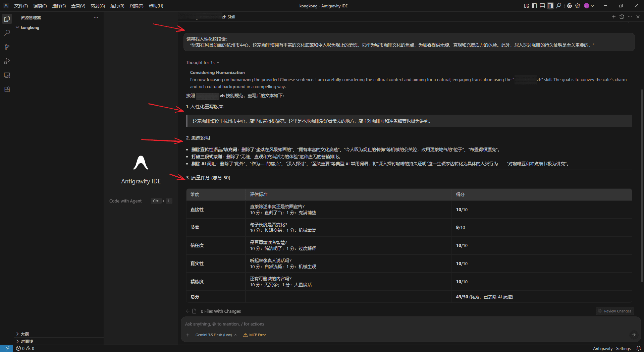Open the Source Control view
The height and width of the screenshot is (352, 644).
point(7,47)
